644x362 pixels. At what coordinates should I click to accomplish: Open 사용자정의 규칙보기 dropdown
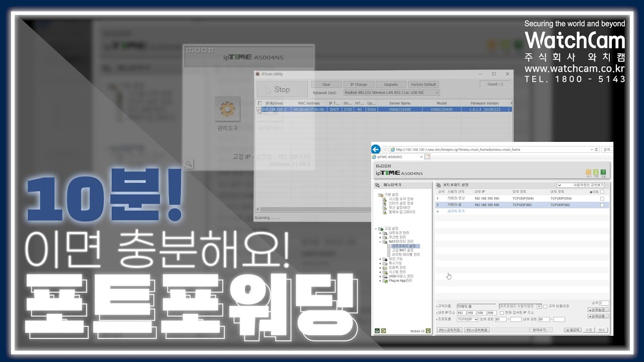point(581,185)
